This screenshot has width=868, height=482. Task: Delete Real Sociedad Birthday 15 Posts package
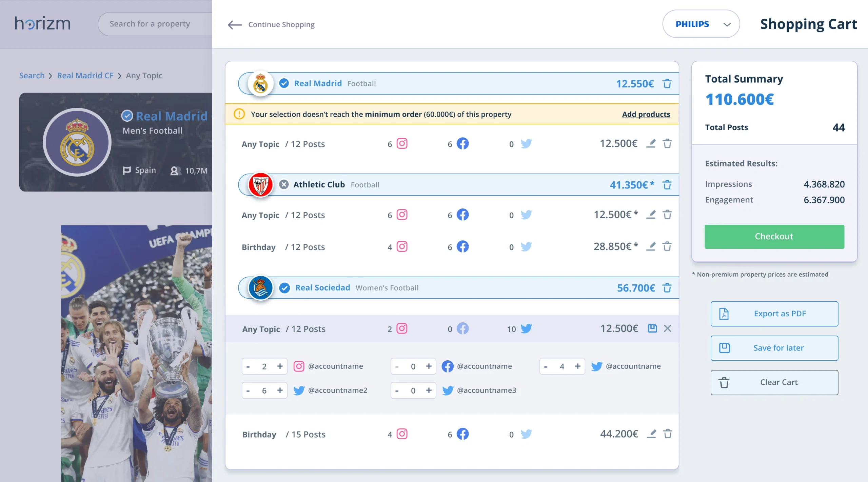pyautogui.click(x=667, y=434)
